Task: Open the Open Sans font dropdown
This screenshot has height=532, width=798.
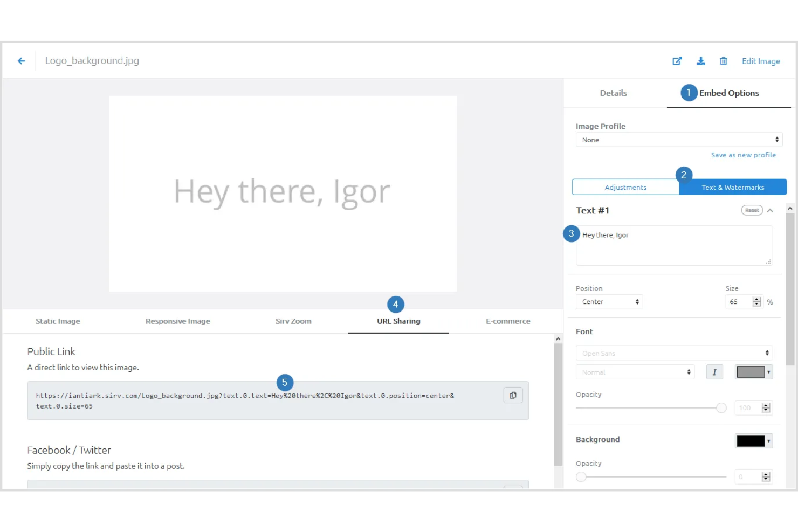Action: (x=674, y=353)
